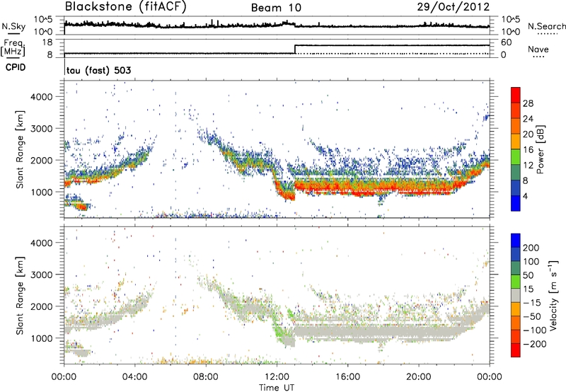Click the blue bottom of the power colorbar
The image size is (566, 392).
pyautogui.click(x=516, y=203)
